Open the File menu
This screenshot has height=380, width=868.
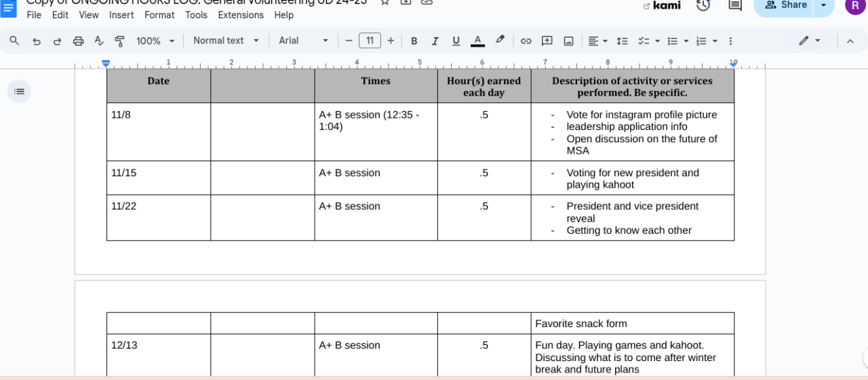click(x=34, y=15)
